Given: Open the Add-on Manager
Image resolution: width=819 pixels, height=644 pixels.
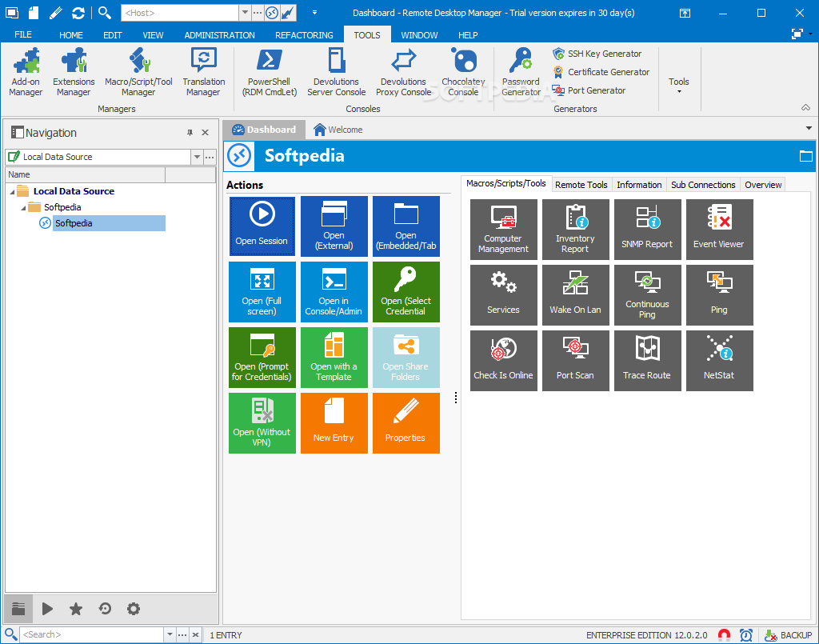Looking at the screenshot, I should [26, 72].
